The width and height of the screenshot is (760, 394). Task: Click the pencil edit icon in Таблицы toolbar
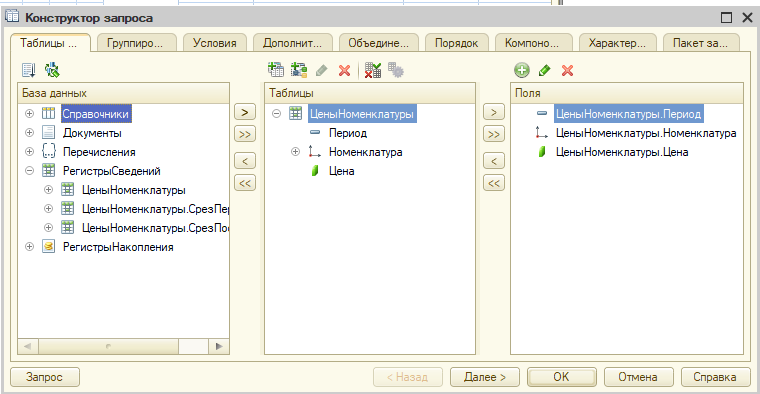click(321, 71)
